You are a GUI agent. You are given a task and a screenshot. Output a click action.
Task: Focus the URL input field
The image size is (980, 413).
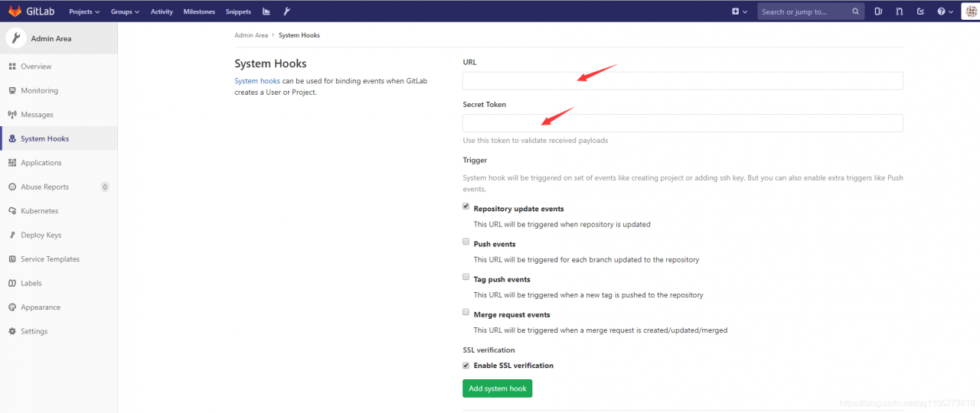[x=683, y=80]
